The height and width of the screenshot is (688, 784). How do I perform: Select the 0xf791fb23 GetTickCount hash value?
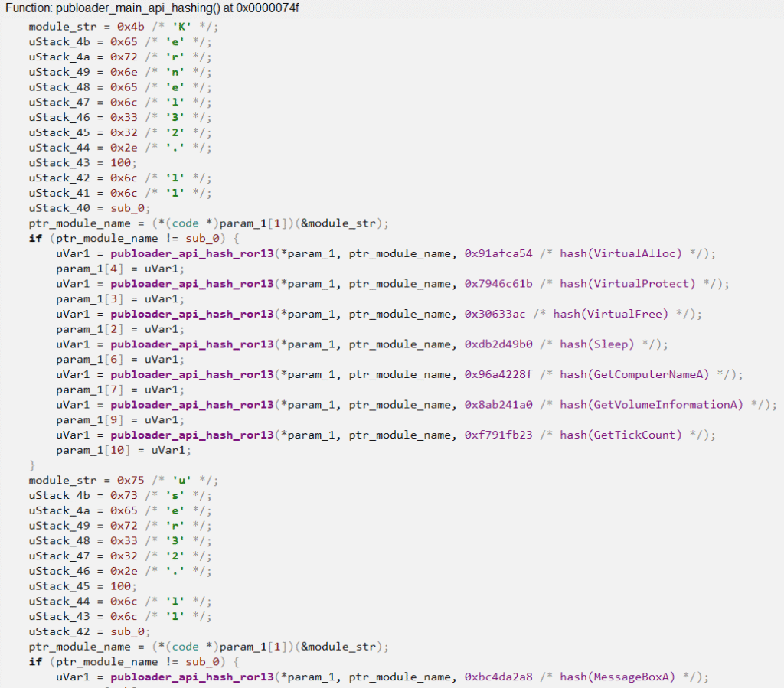click(498, 435)
